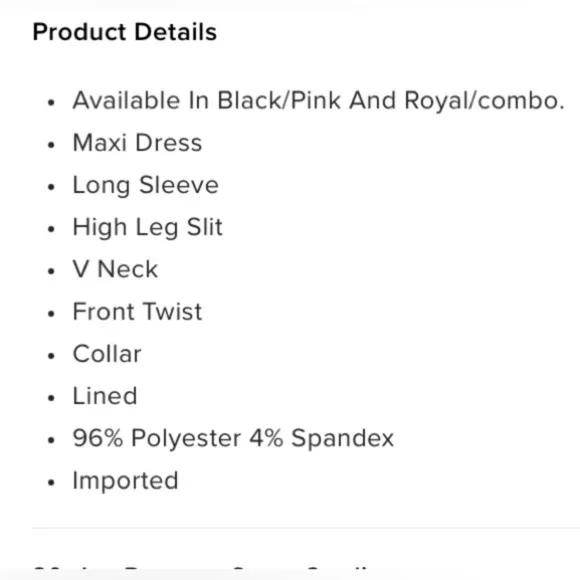Click the bullet next to V Neck
Screen dimensions: 580x580
(x=51, y=271)
